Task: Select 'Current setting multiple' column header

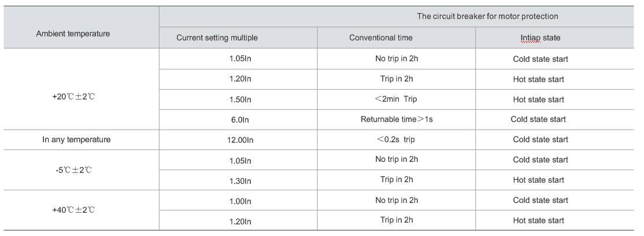Action: point(217,38)
